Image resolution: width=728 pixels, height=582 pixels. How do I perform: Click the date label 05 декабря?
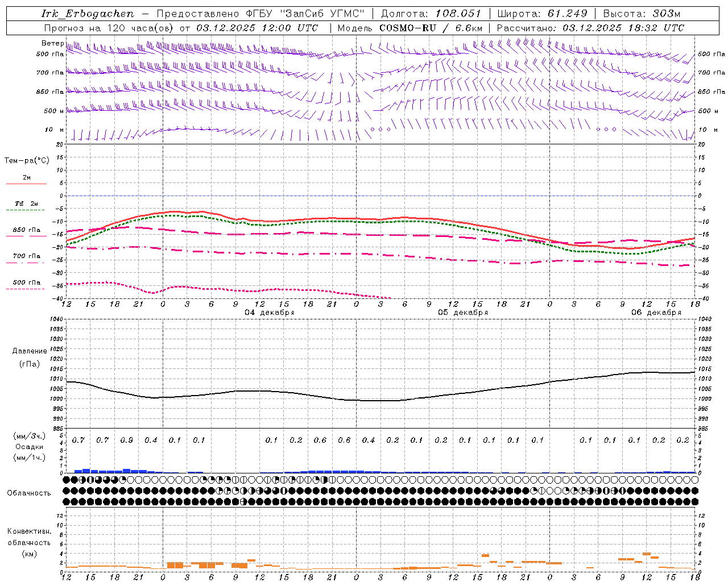coord(463,313)
